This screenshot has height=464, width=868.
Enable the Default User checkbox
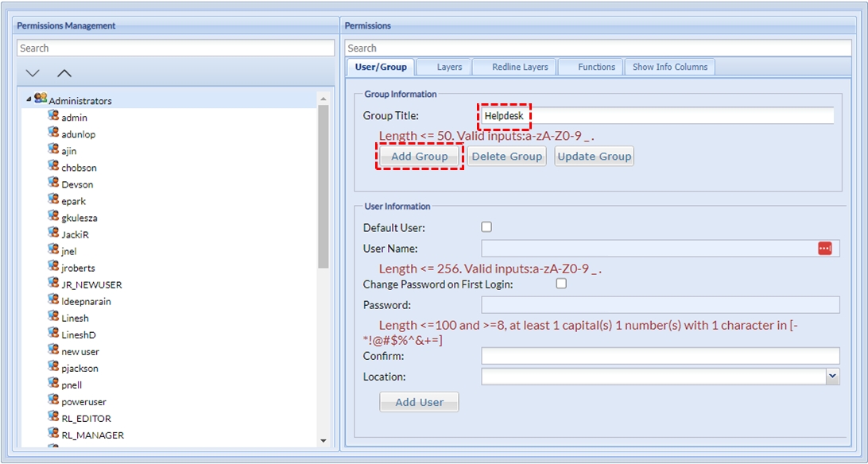point(486,227)
